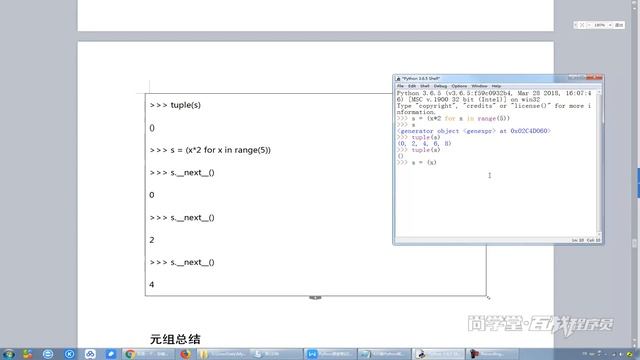Click the 退出 exit full-screen button
The width and height of the screenshot is (640, 360).
(619, 25)
